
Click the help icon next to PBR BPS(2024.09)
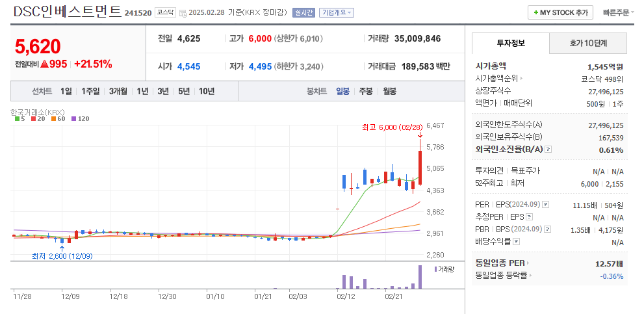[547, 229]
